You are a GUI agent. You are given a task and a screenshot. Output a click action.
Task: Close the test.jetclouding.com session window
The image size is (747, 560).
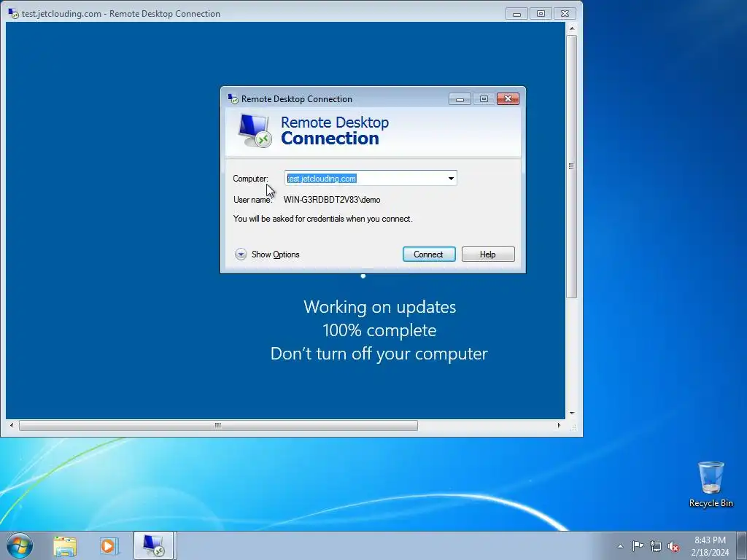[565, 14]
